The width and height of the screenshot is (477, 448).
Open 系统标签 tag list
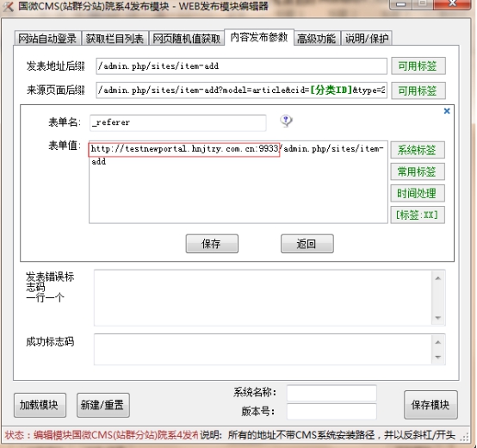click(x=417, y=150)
